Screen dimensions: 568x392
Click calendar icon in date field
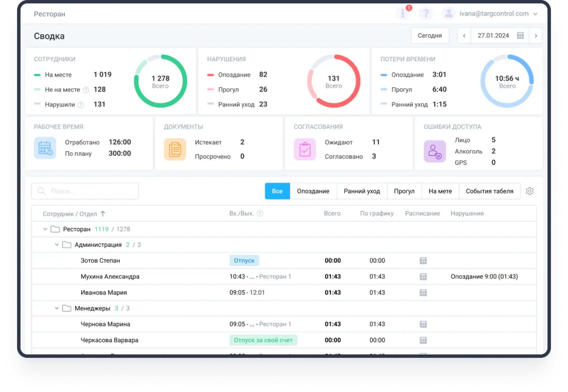[x=520, y=36]
